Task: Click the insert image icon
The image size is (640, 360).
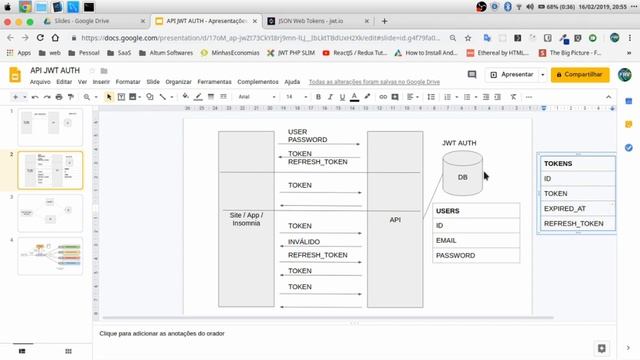Action: tap(133, 97)
